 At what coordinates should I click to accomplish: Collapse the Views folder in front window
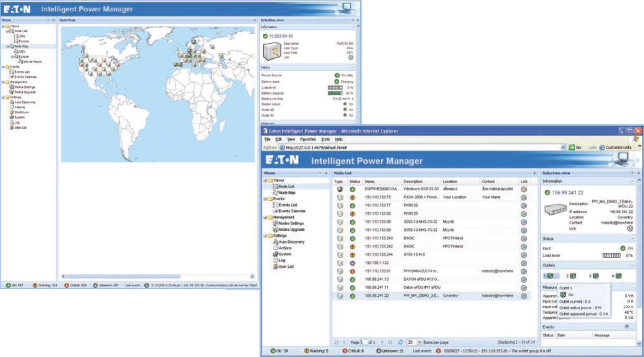point(265,180)
